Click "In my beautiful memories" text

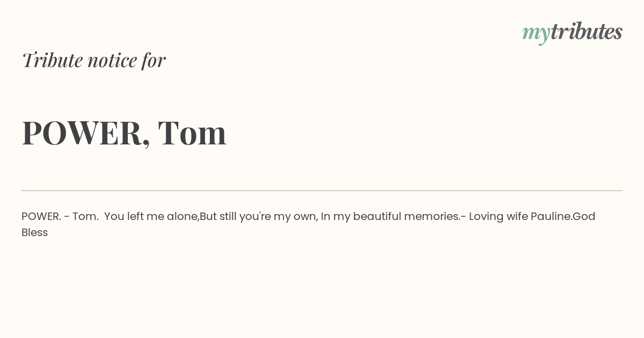click(390, 216)
